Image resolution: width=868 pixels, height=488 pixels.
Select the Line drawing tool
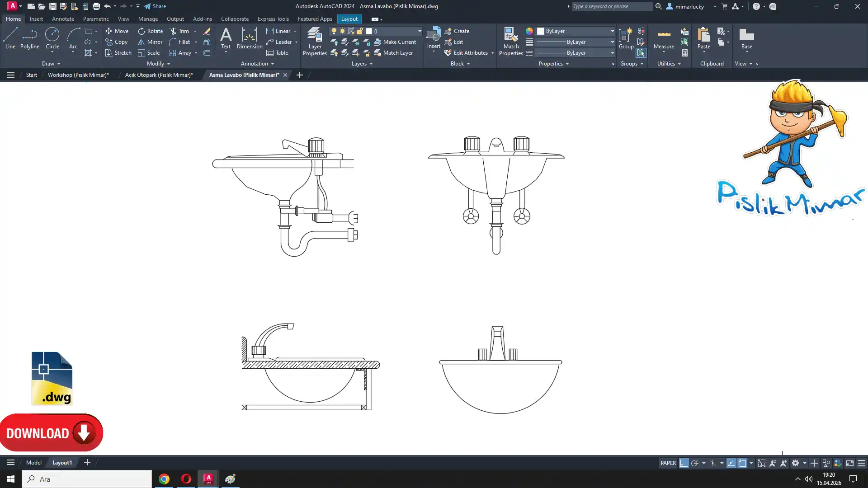pos(10,38)
